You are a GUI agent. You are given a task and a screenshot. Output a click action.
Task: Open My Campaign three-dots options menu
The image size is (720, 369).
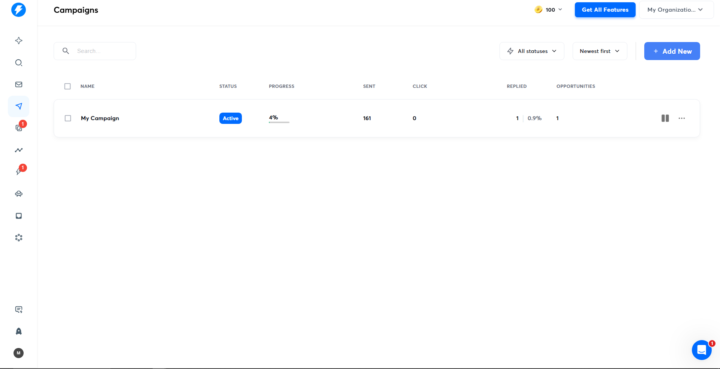coord(682,118)
